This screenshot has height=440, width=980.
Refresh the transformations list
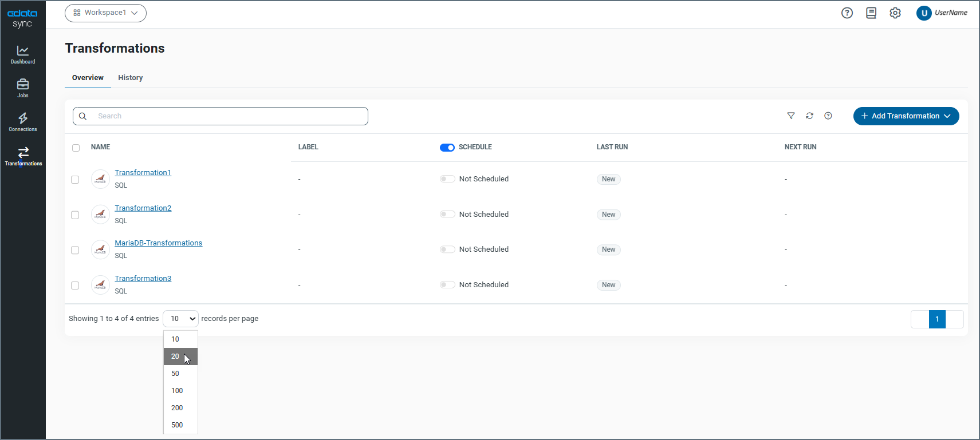pyautogui.click(x=809, y=116)
